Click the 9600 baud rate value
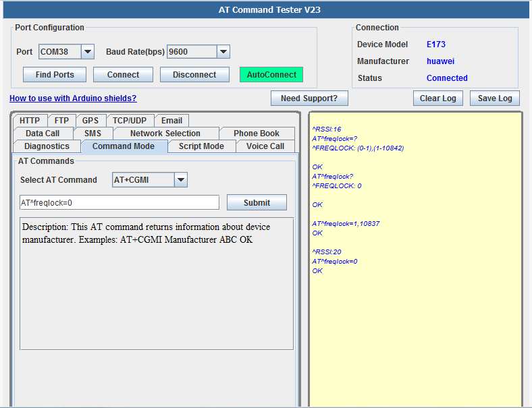This screenshot has width=532, height=408. pos(192,52)
